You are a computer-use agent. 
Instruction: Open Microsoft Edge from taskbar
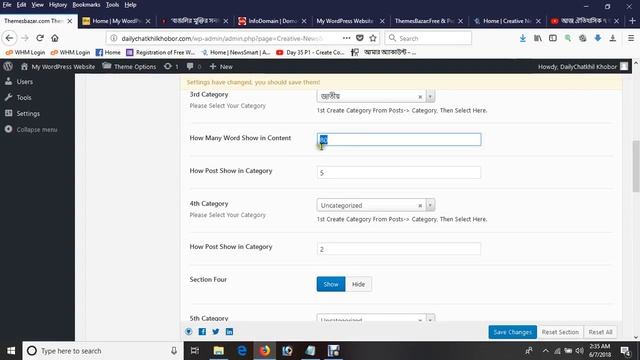(x=242, y=351)
